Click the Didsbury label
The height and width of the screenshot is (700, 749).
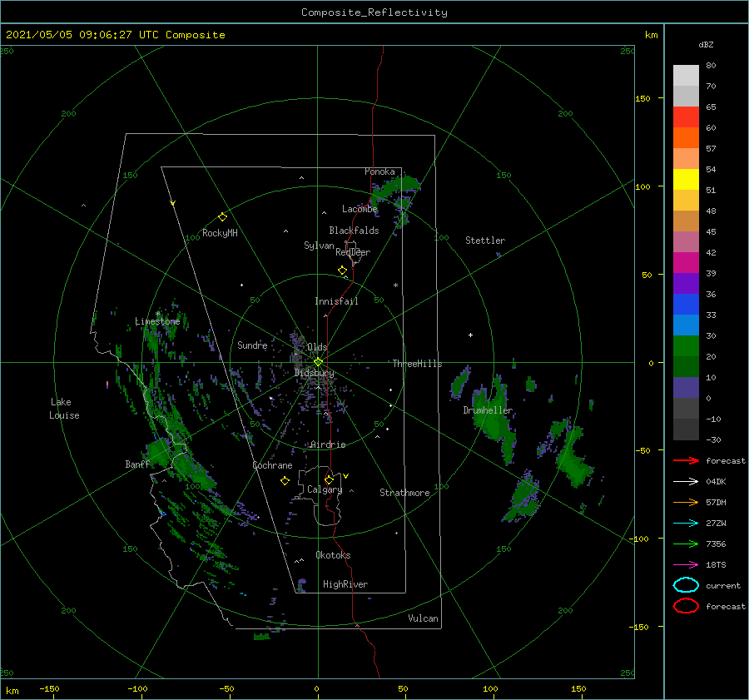pyautogui.click(x=314, y=373)
